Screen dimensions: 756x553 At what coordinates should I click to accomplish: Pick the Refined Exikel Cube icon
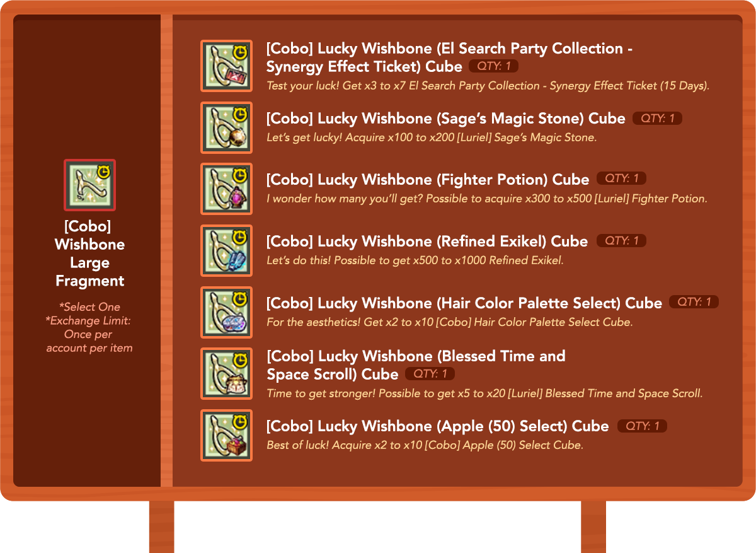point(226,250)
